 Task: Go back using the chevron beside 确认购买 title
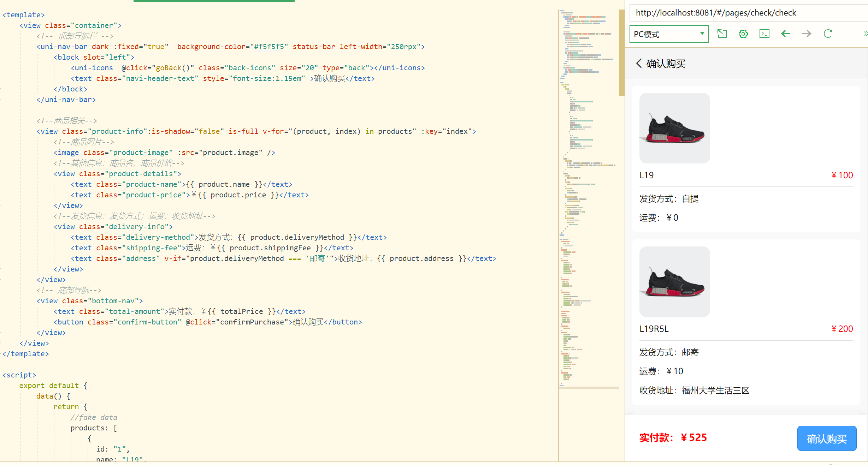639,64
